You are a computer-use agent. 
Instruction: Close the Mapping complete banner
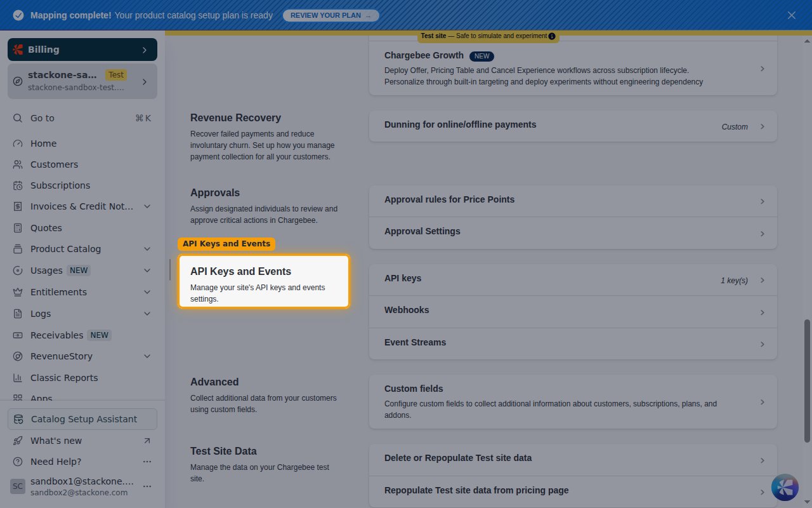pos(792,15)
